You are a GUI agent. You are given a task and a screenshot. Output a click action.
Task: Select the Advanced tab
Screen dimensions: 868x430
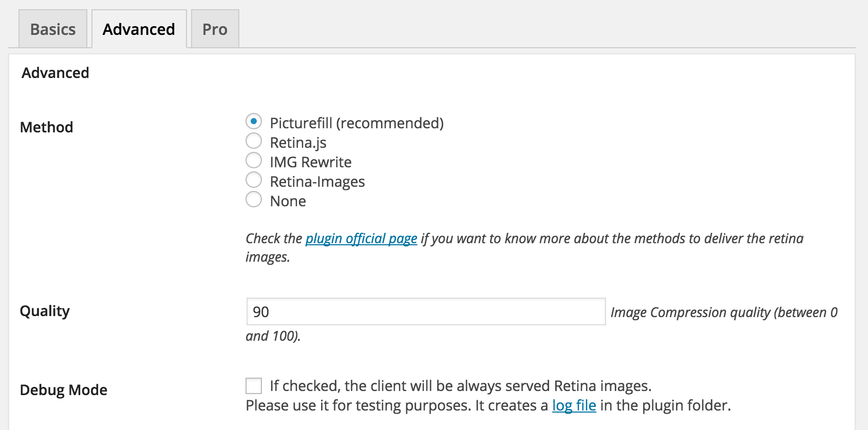pyautogui.click(x=139, y=29)
